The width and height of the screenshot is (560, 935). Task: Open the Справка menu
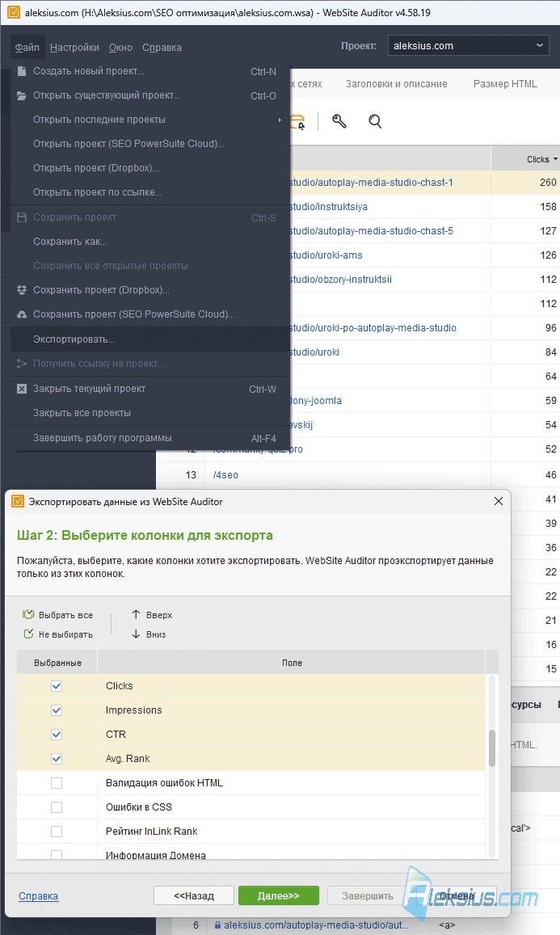[162, 47]
